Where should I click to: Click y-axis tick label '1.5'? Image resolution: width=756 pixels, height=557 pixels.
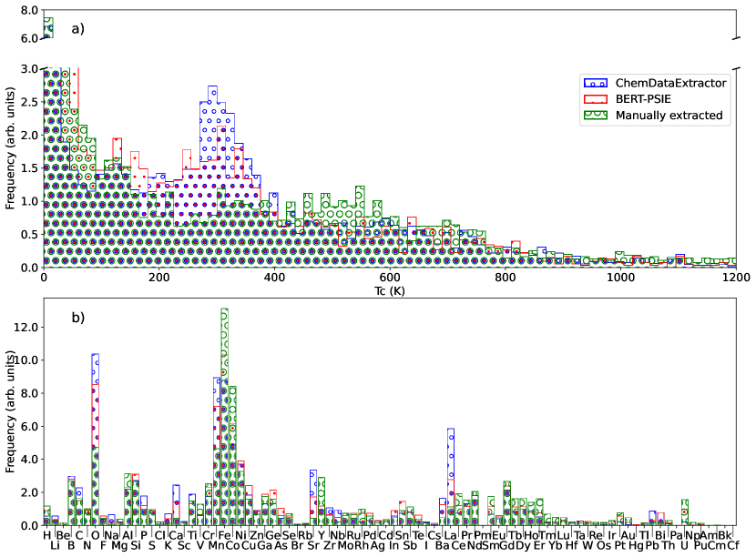[x=29, y=168]
